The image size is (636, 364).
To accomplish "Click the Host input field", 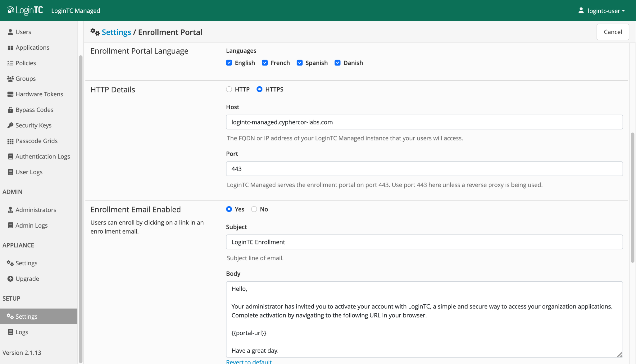I will tap(424, 122).
